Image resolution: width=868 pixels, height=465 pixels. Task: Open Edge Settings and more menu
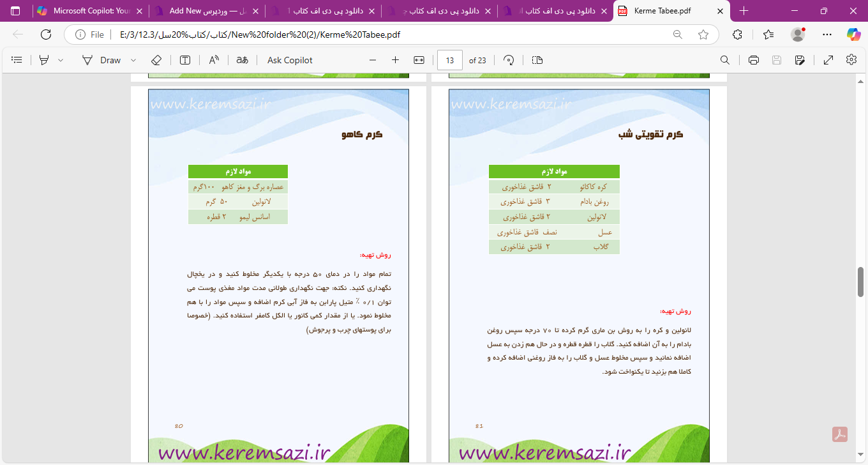[827, 34]
